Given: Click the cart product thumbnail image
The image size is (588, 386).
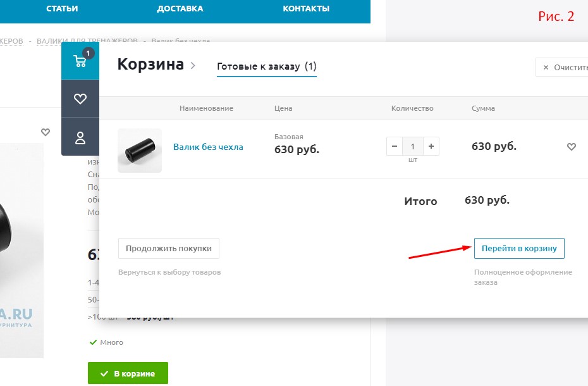Looking at the screenshot, I should point(140,151).
